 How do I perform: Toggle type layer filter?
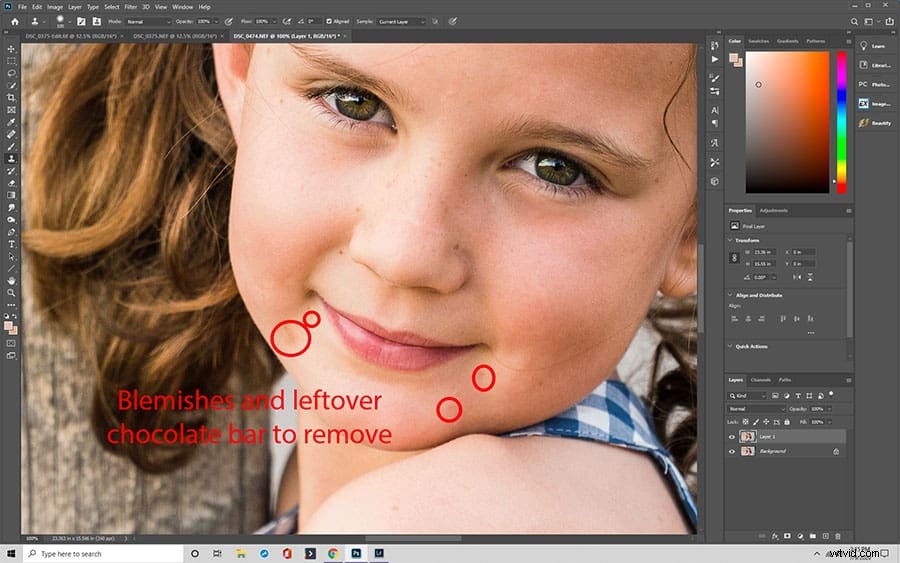(x=798, y=396)
